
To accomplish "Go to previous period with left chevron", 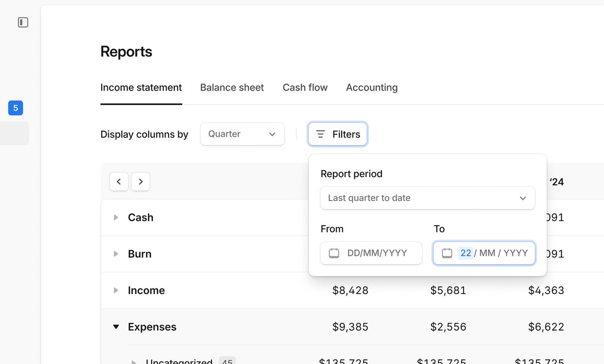I will (x=119, y=182).
